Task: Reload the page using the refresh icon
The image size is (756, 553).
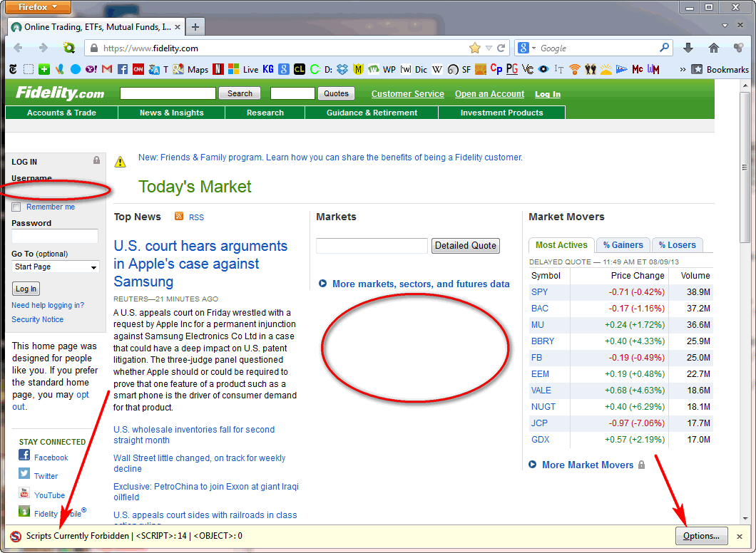Action: coord(501,48)
